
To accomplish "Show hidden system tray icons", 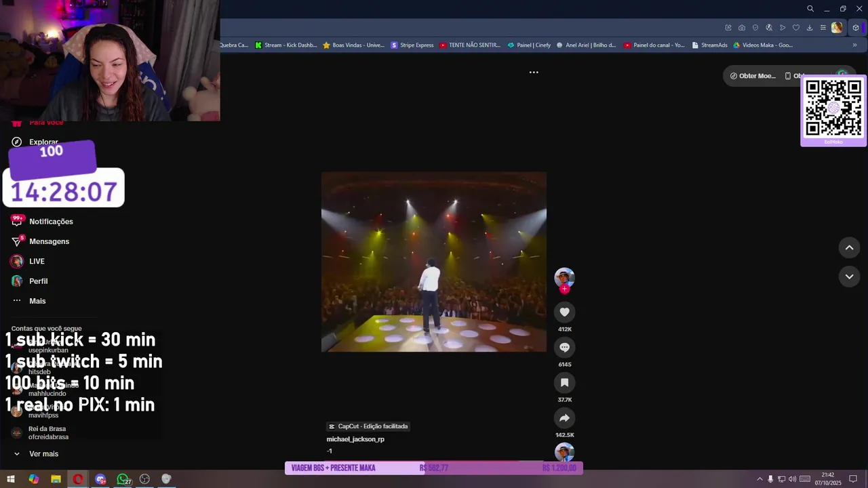I will pyautogui.click(x=759, y=479).
